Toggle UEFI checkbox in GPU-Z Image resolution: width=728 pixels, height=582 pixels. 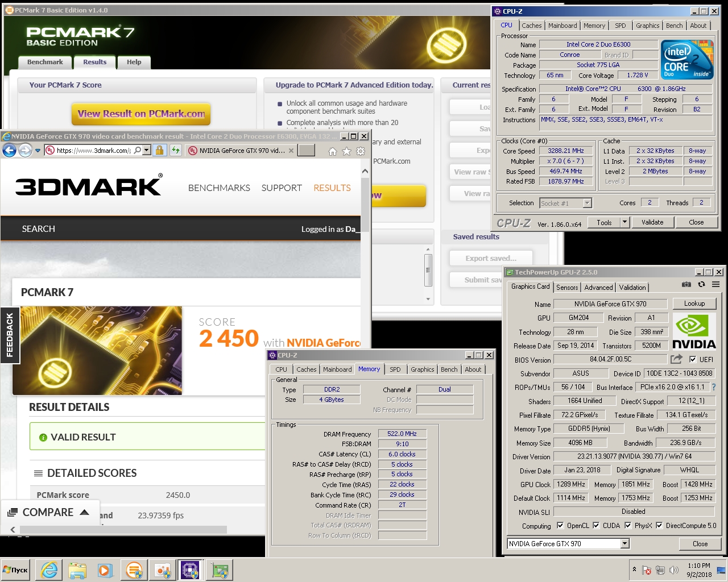pyautogui.click(x=692, y=359)
